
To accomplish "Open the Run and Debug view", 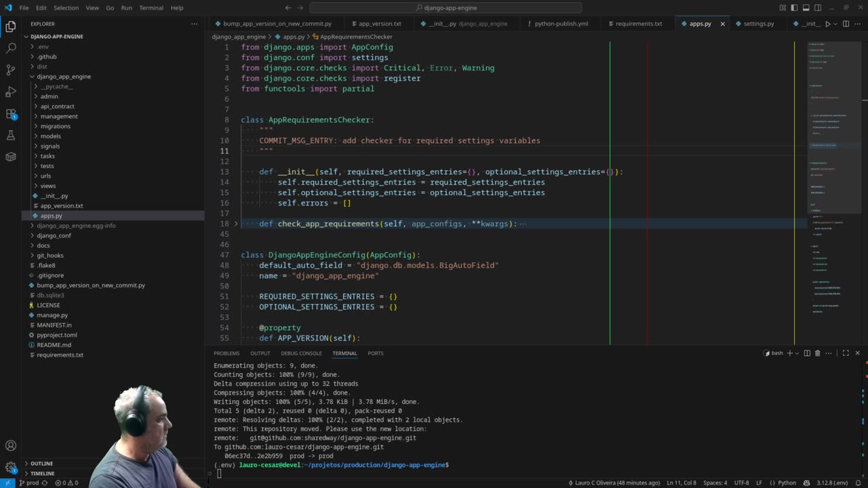I will 11,91.
